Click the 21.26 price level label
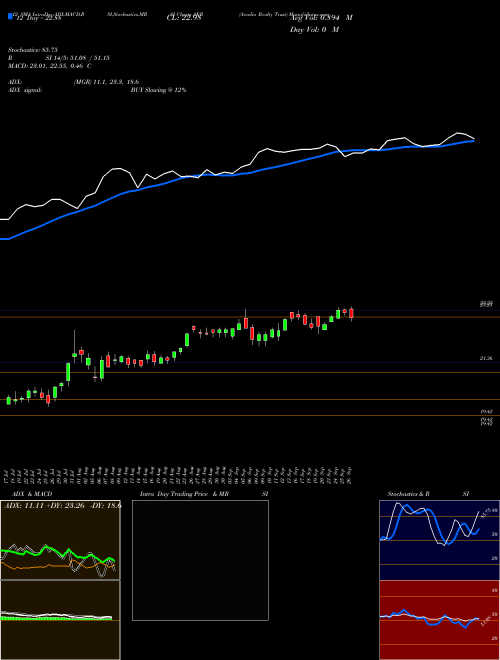This screenshot has width=500, height=660. point(486,358)
